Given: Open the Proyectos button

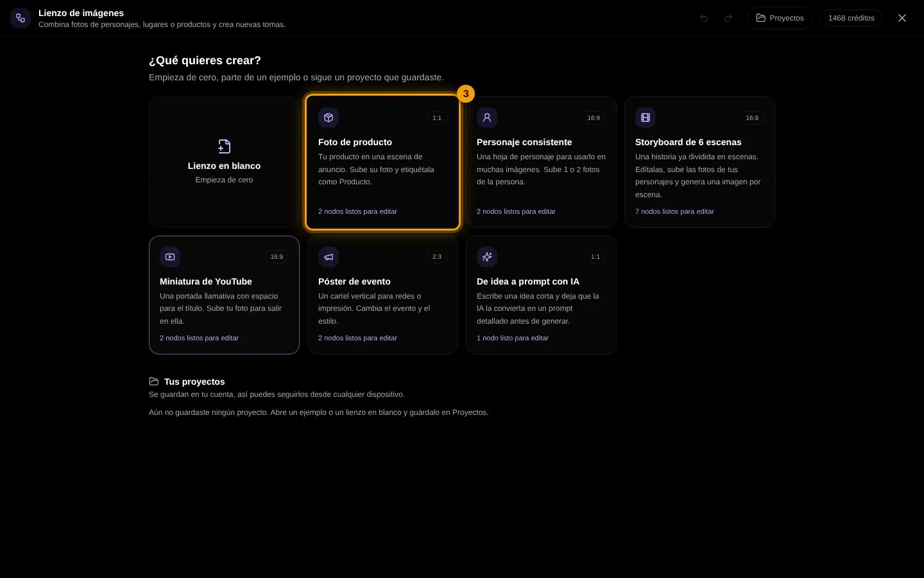Looking at the screenshot, I should pyautogui.click(x=780, y=18).
